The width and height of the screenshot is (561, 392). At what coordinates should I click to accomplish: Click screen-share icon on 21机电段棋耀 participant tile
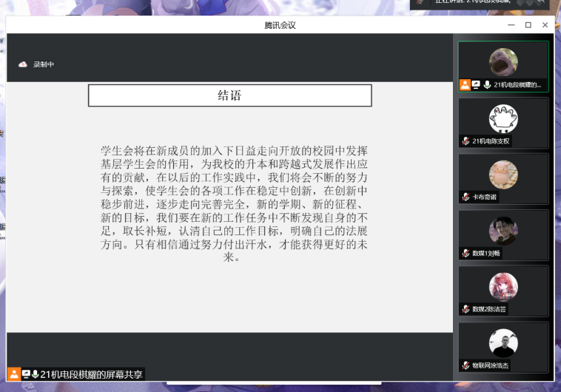coord(476,85)
